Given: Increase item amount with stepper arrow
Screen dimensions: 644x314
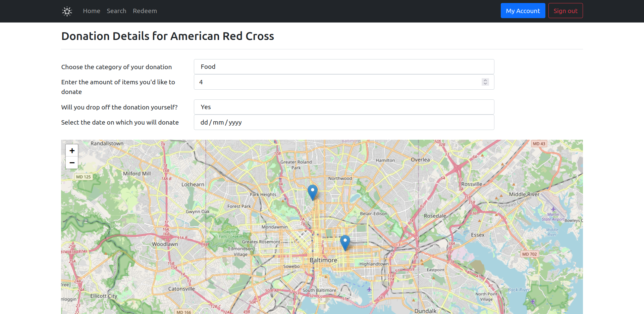Looking at the screenshot, I should pyautogui.click(x=485, y=80).
